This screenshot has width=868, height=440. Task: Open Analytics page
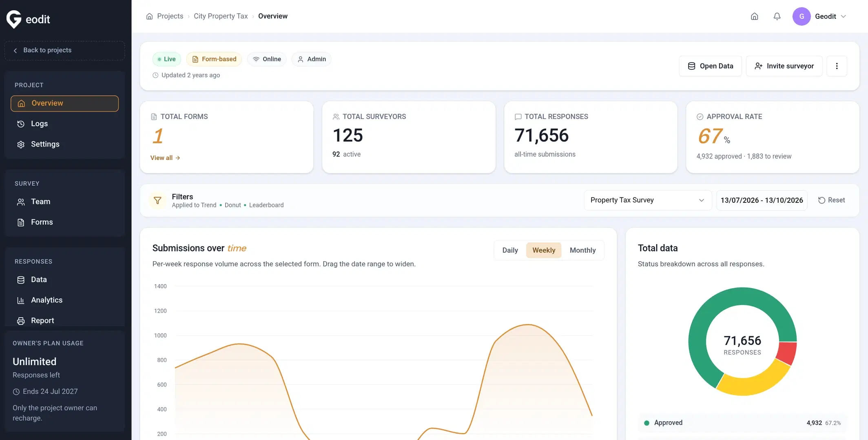[x=64, y=300]
